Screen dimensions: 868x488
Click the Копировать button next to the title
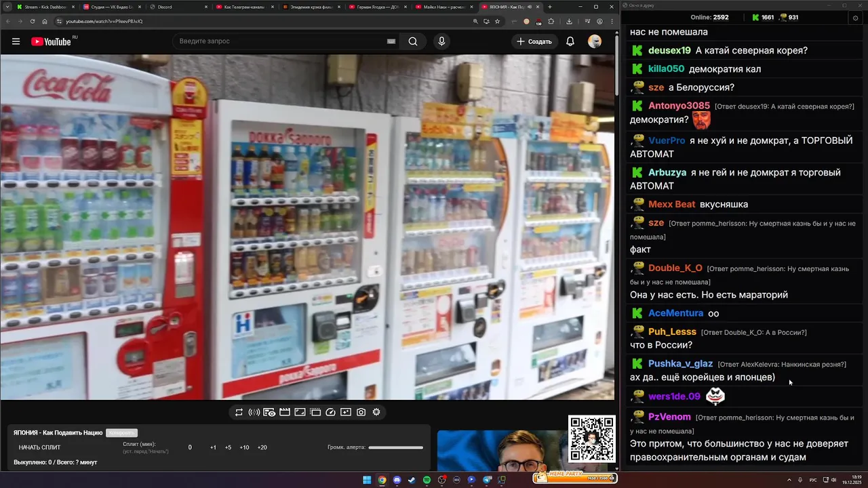[x=121, y=432]
